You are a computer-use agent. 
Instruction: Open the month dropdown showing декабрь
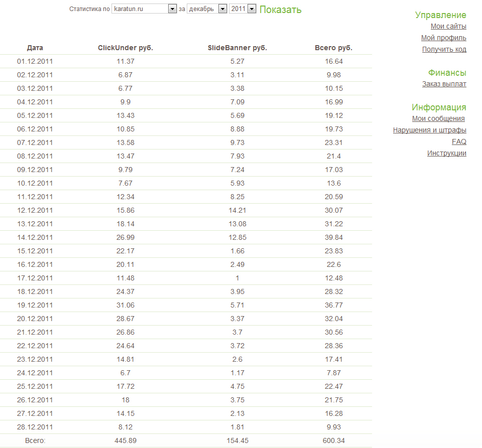coord(206,9)
